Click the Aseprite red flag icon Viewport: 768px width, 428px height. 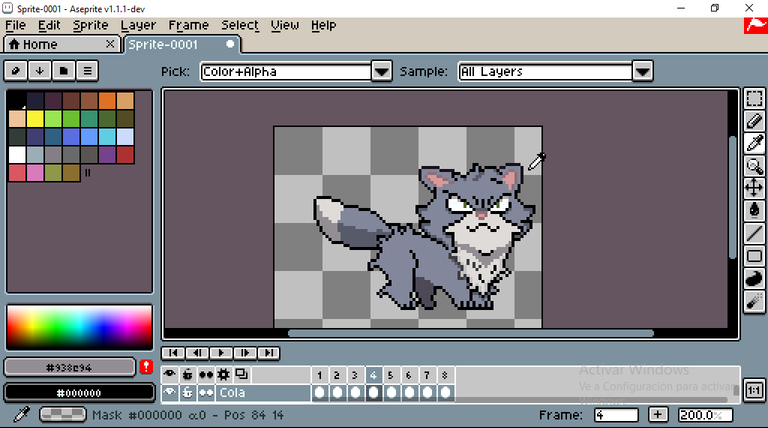click(x=756, y=25)
